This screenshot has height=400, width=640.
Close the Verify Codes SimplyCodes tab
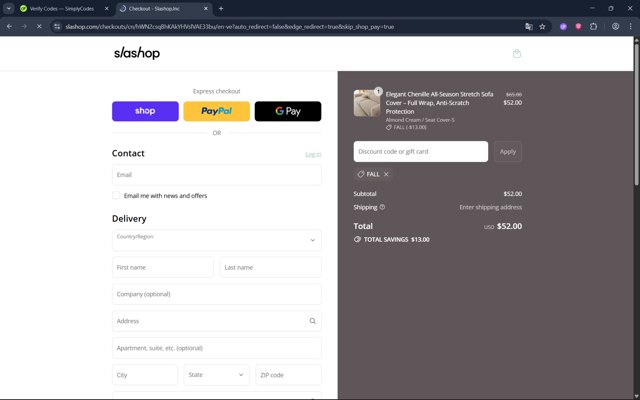point(107,8)
